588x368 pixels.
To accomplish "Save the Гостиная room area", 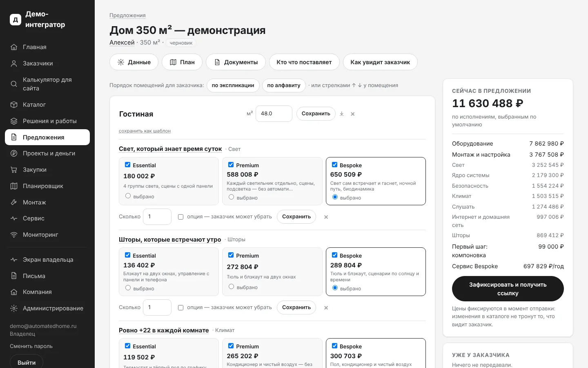I will [316, 114].
